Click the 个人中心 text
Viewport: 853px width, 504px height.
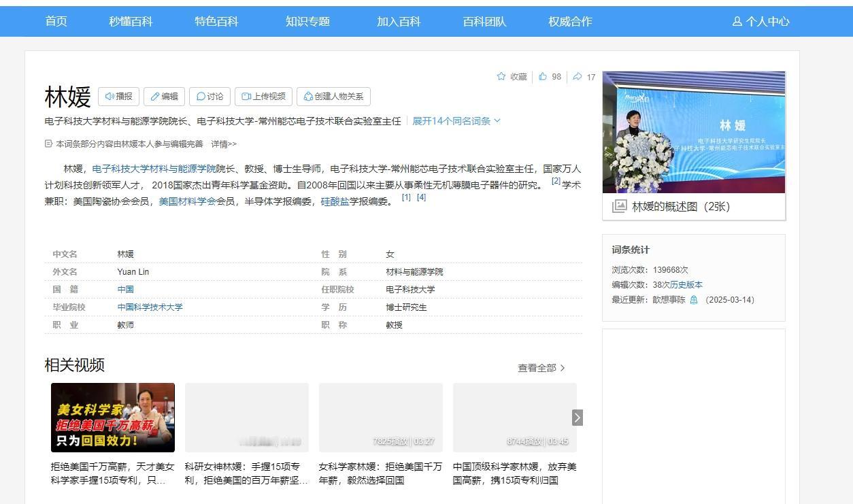[x=767, y=22]
